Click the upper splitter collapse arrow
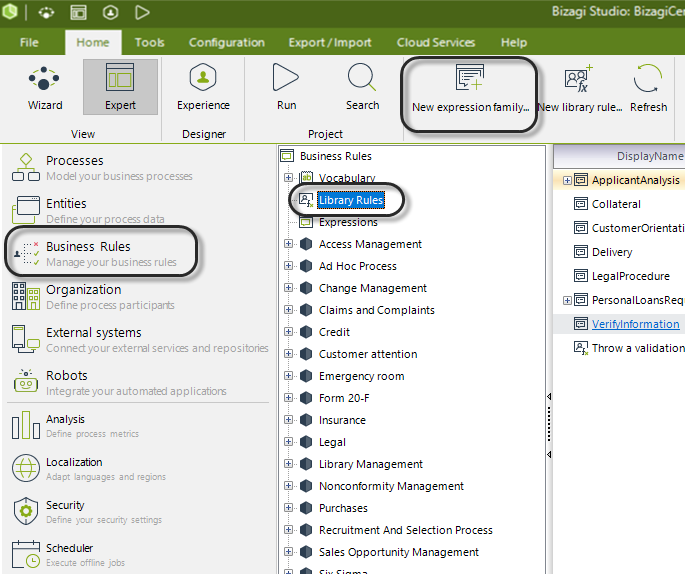Image resolution: width=685 pixels, height=574 pixels. tap(549, 397)
